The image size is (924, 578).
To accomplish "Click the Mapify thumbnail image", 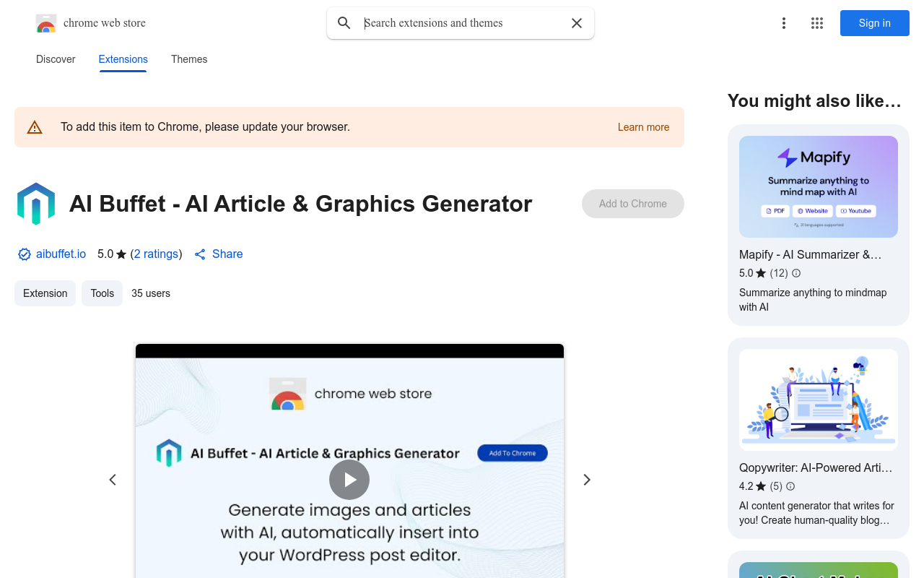I will coord(819,187).
